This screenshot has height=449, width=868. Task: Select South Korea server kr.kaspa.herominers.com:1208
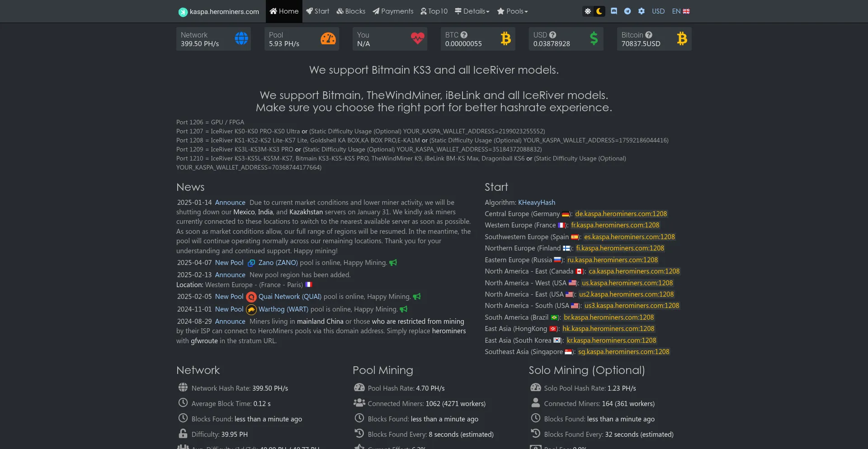coord(612,340)
